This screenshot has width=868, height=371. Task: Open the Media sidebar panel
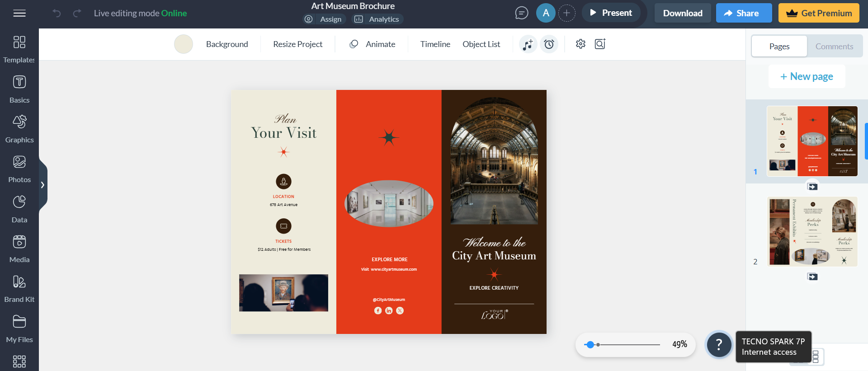(19, 249)
